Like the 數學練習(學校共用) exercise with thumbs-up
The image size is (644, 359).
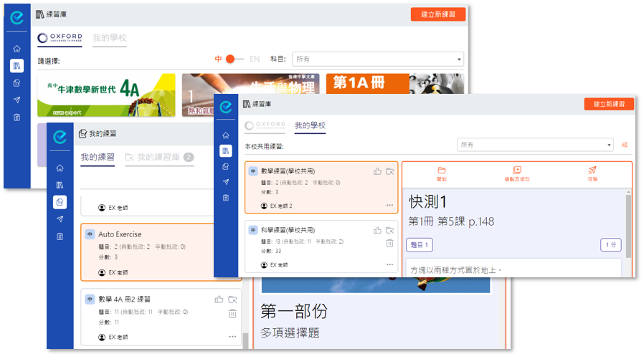click(x=377, y=171)
